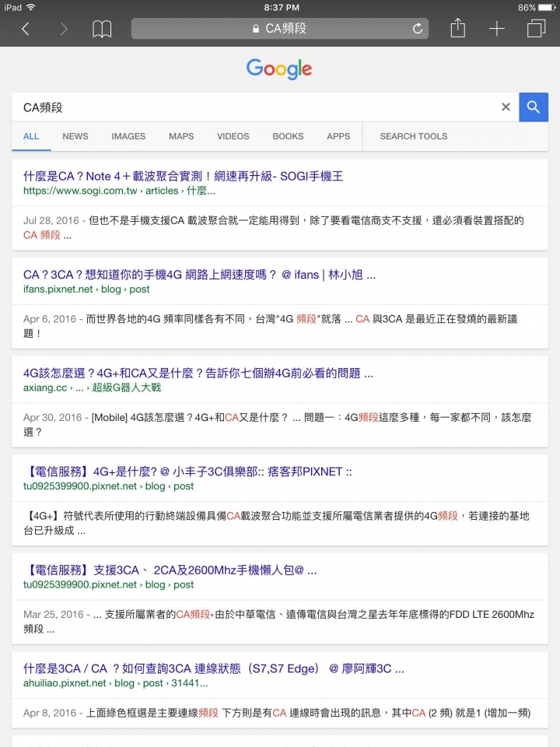Switch to the IMAGES tab
Image resolution: width=560 pixels, height=747 pixels.
pos(128,136)
